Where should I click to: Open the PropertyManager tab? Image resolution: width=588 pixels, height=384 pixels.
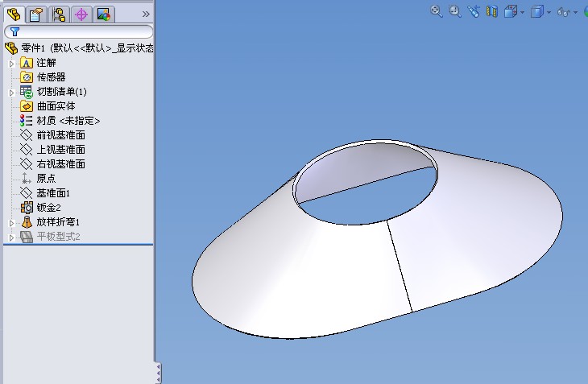(36, 15)
